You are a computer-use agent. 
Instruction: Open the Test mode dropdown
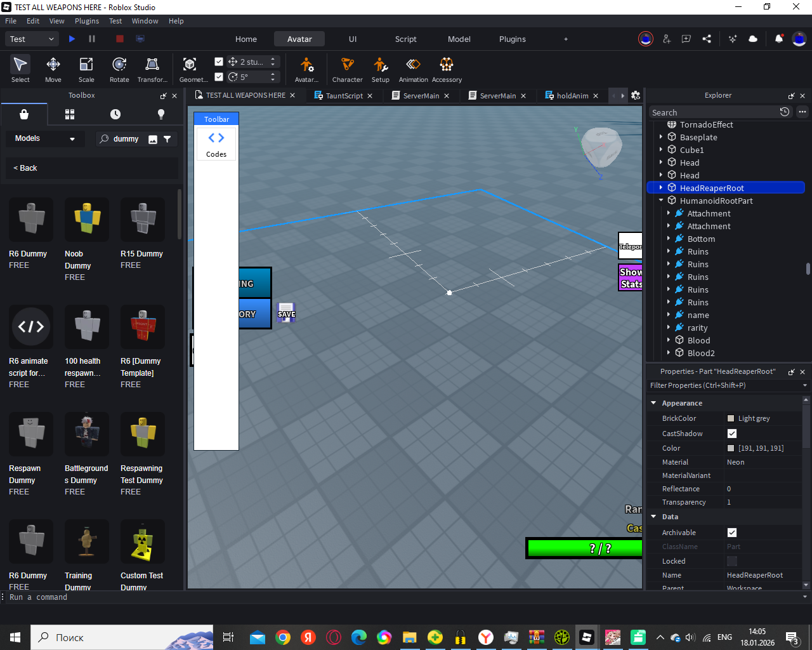click(33, 39)
